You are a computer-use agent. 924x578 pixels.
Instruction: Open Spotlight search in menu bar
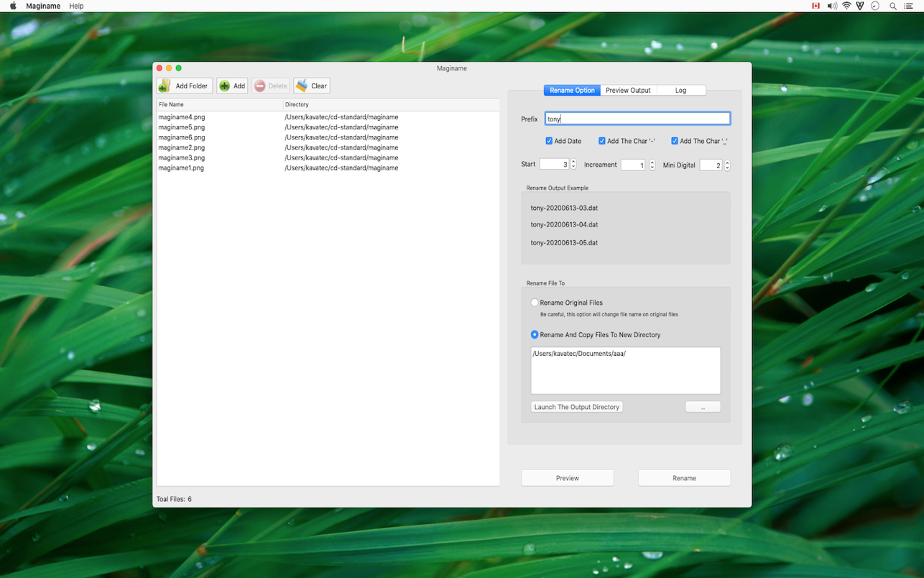pyautogui.click(x=893, y=6)
